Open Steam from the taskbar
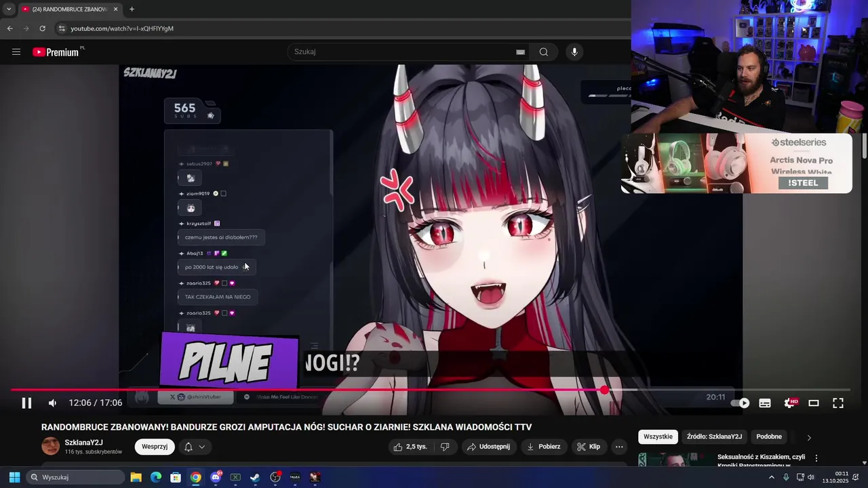Image resolution: width=868 pixels, height=488 pixels. click(x=255, y=477)
